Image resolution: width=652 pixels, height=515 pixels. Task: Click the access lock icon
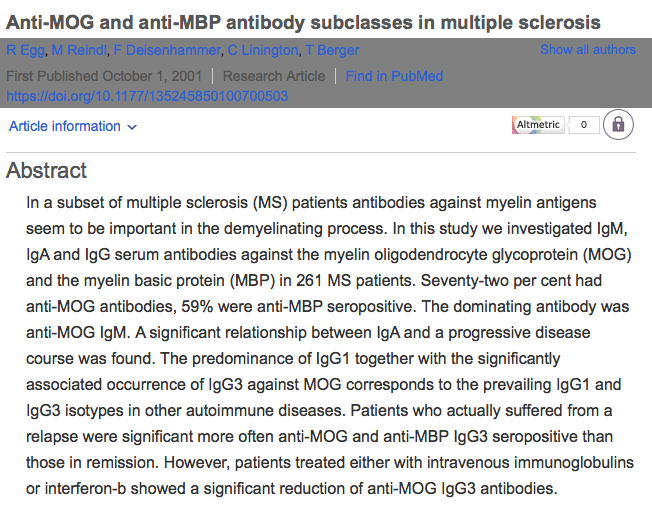[x=618, y=126]
